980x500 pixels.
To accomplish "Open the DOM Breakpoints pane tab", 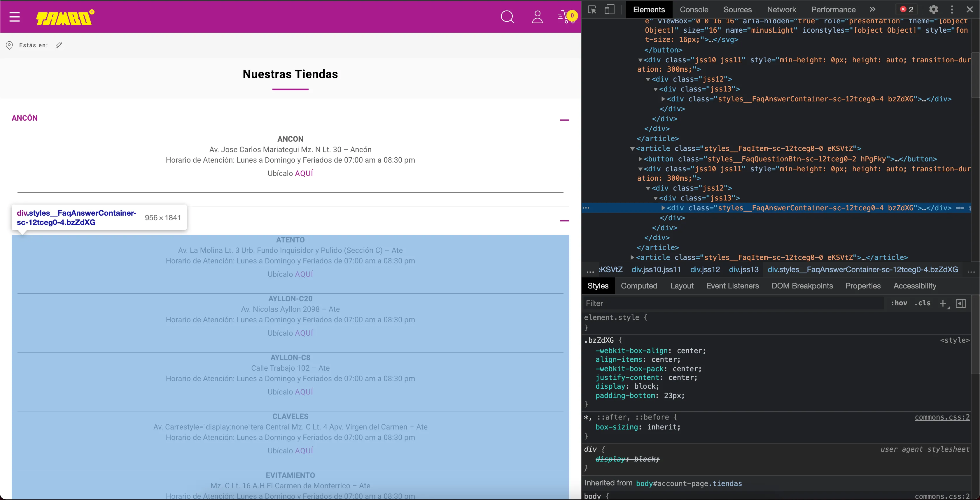I will 802,286.
